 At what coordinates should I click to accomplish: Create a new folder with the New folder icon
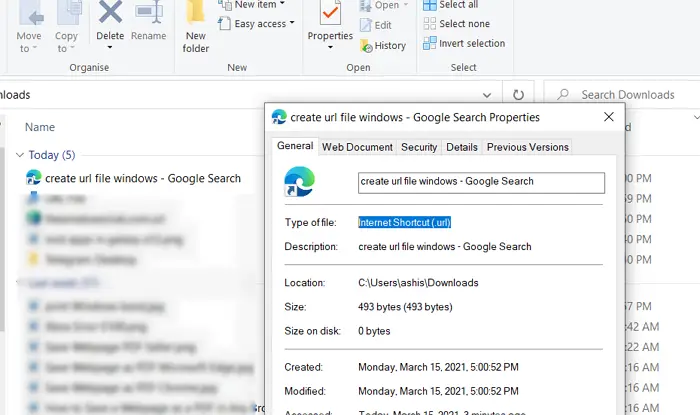(x=196, y=12)
